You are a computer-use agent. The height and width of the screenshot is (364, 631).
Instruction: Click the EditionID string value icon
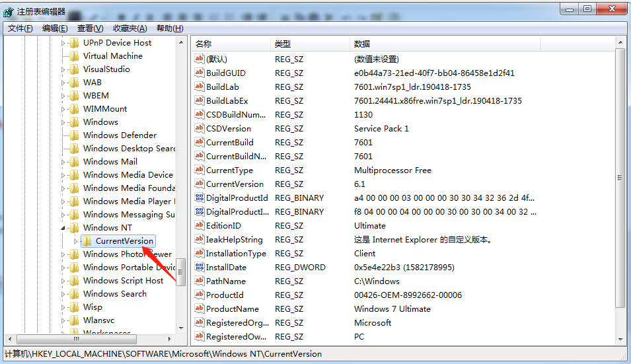point(200,225)
